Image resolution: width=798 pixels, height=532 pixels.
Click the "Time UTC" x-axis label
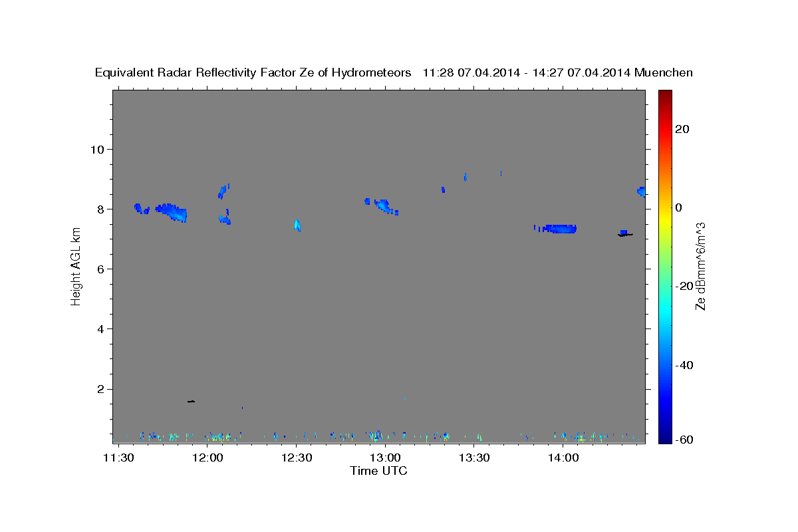(x=378, y=471)
